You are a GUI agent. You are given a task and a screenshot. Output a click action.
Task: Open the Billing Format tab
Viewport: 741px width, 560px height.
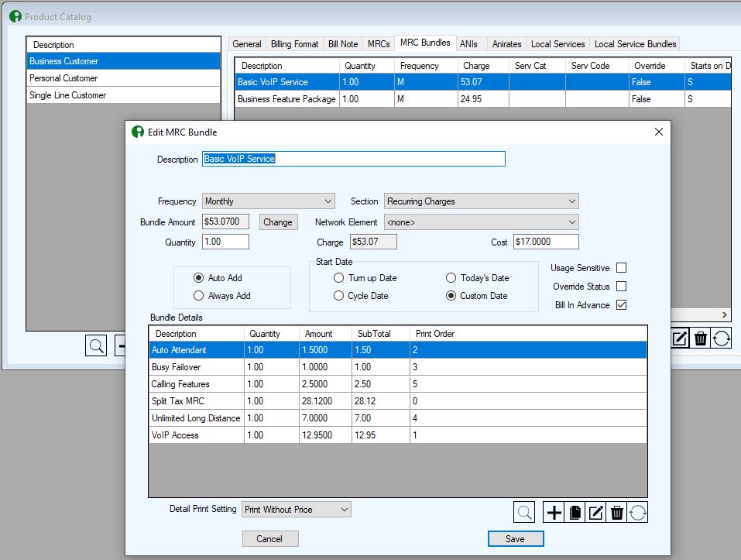[x=294, y=44]
